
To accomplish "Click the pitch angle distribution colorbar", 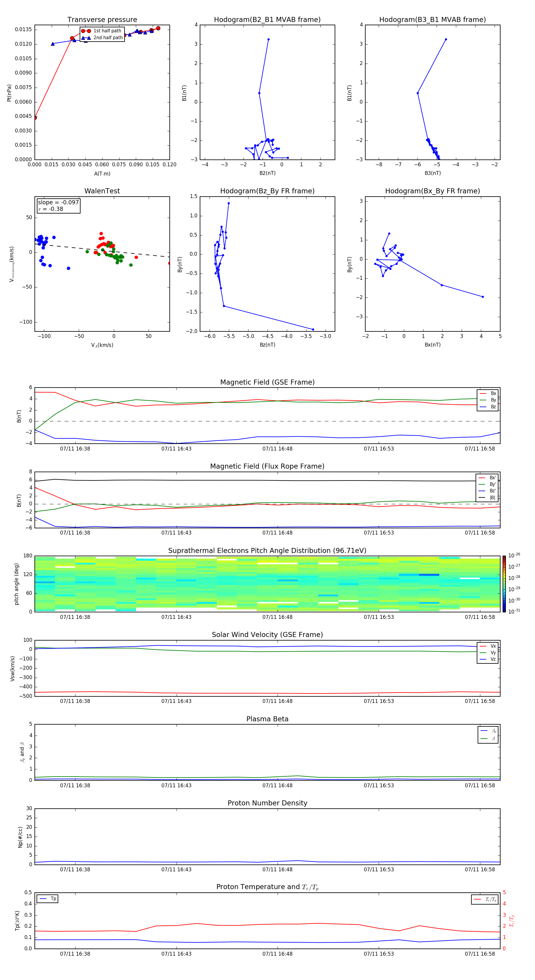I will click(504, 584).
